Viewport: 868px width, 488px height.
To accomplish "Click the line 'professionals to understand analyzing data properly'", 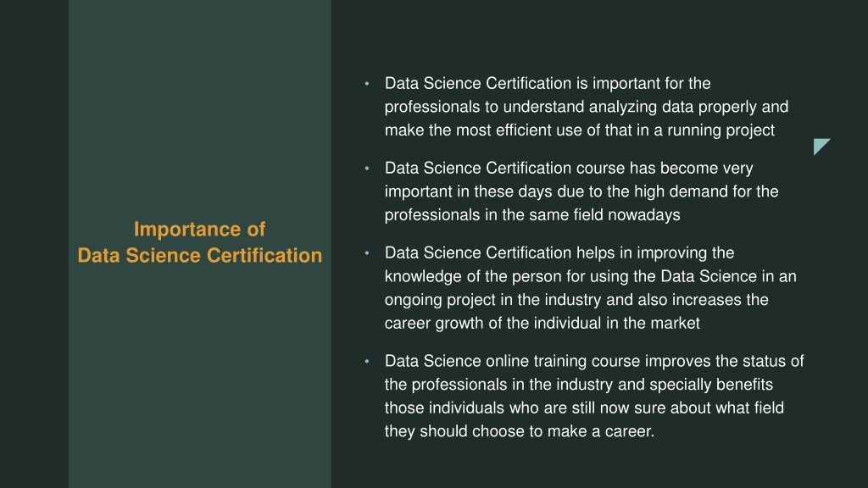I will [x=587, y=107].
